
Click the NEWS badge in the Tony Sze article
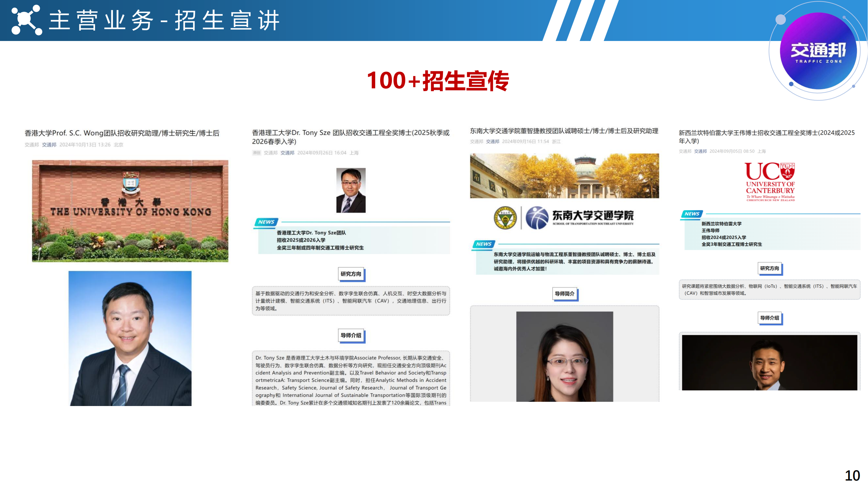[266, 222]
